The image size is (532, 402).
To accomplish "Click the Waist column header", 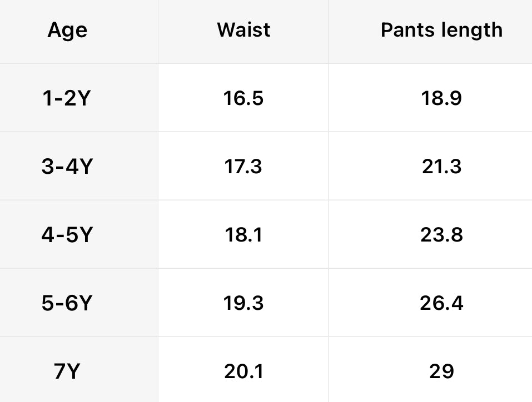I will coord(243,29).
